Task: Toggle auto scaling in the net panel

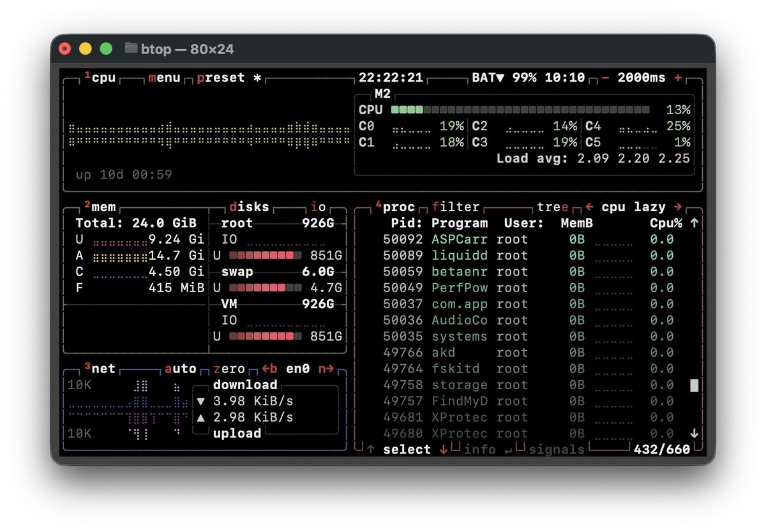Action: (181, 368)
